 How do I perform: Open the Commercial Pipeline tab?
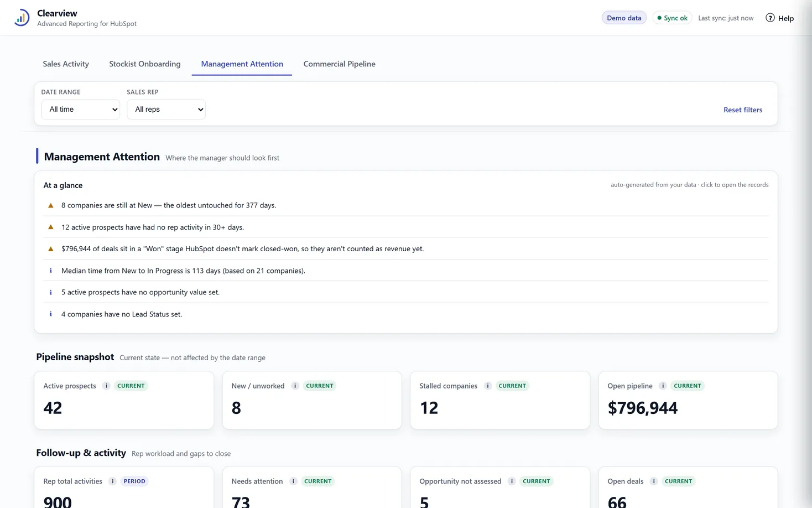click(x=340, y=64)
